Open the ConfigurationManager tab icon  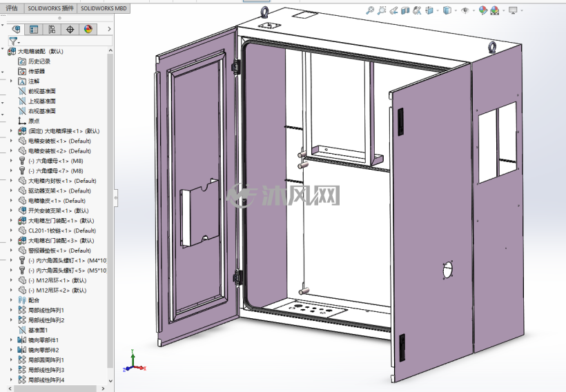(52, 29)
